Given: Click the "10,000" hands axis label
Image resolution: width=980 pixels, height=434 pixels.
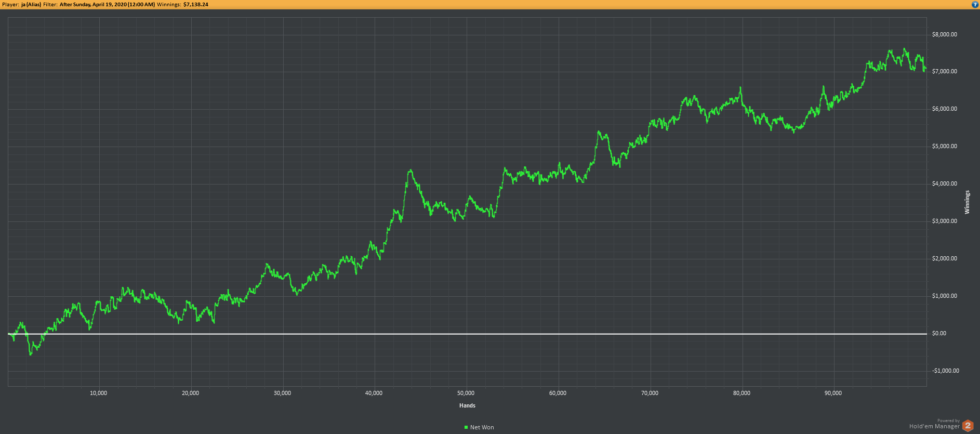Looking at the screenshot, I should pos(99,393).
